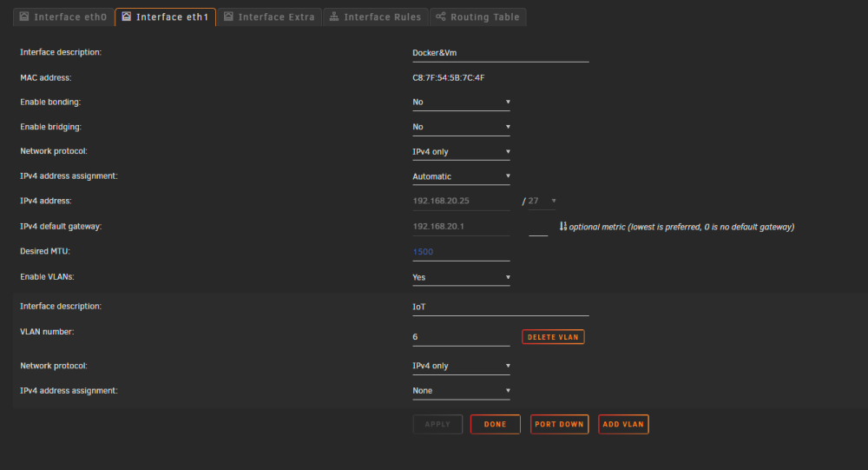
Task: Edit the Docker&Vm interface description field
Action: (501, 53)
